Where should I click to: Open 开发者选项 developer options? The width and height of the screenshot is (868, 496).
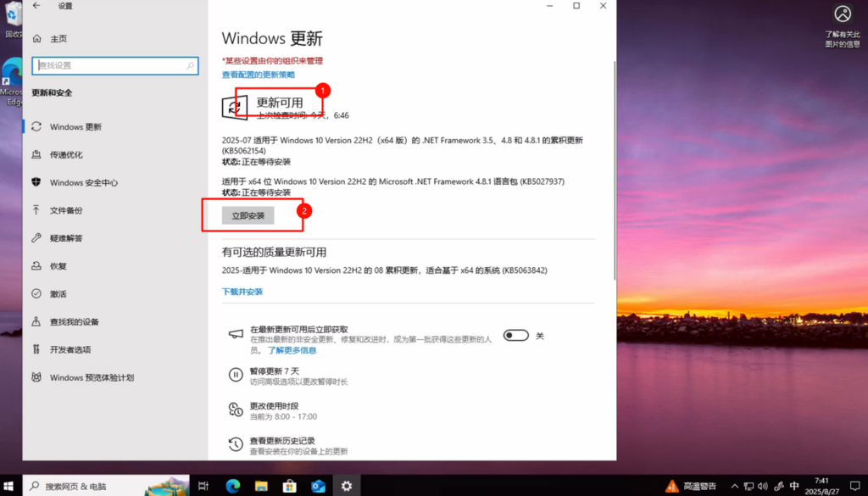pyautogui.click(x=70, y=349)
